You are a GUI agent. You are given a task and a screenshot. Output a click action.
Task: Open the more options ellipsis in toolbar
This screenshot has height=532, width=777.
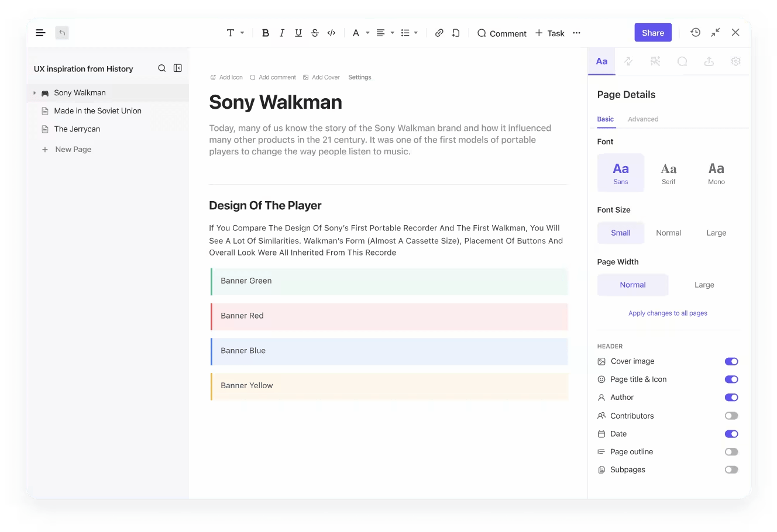click(x=577, y=33)
